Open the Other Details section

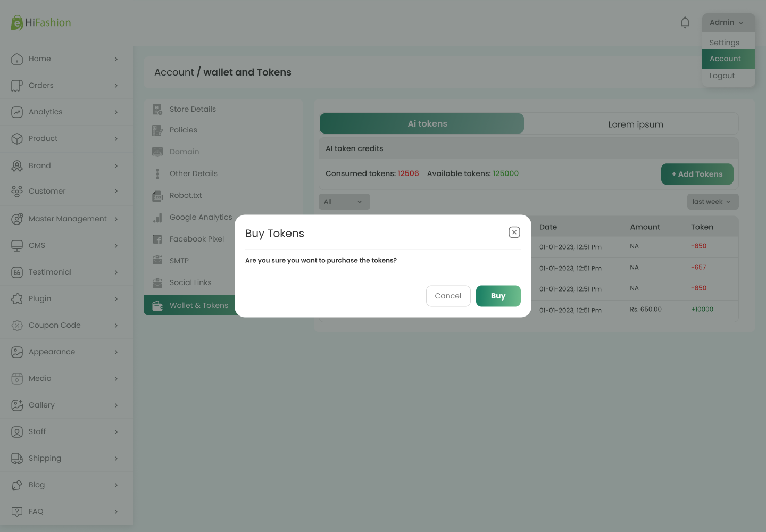pos(194,173)
